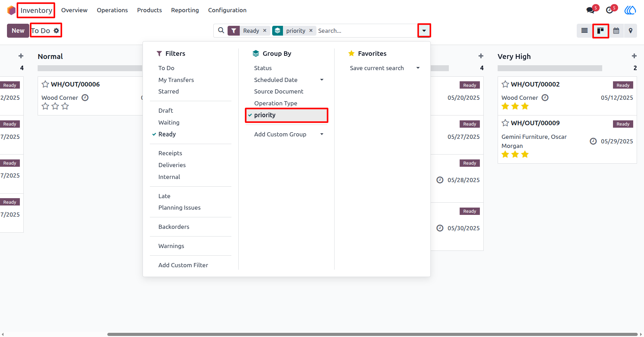Screen dimensions: 644x337
Task: Set first priority star on WH/OUT/00006
Action: click(x=45, y=106)
